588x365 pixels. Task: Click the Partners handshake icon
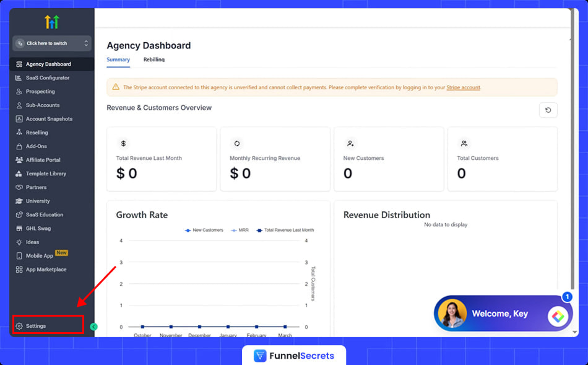tap(19, 188)
